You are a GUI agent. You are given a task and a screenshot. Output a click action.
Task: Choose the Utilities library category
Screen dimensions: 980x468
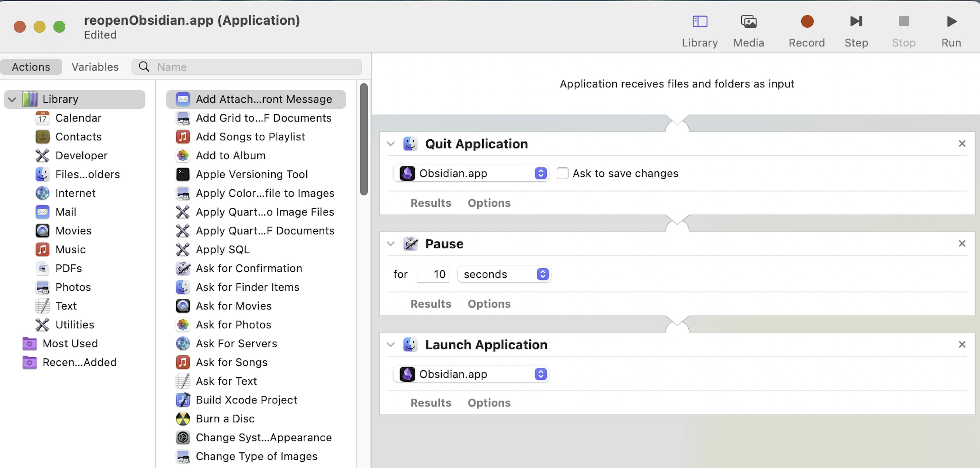75,325
